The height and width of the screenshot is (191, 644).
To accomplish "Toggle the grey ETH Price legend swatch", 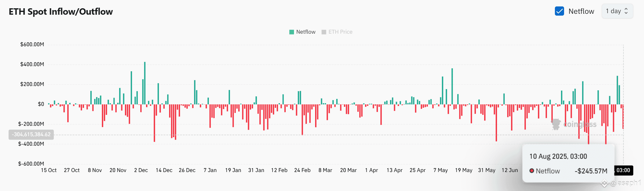I will 324,32.
